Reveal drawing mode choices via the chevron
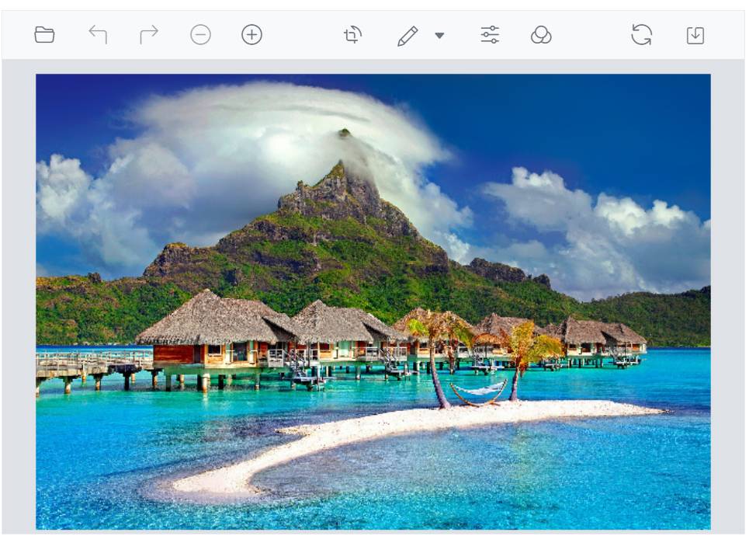756x543 pixels. [x=438, y=36]
